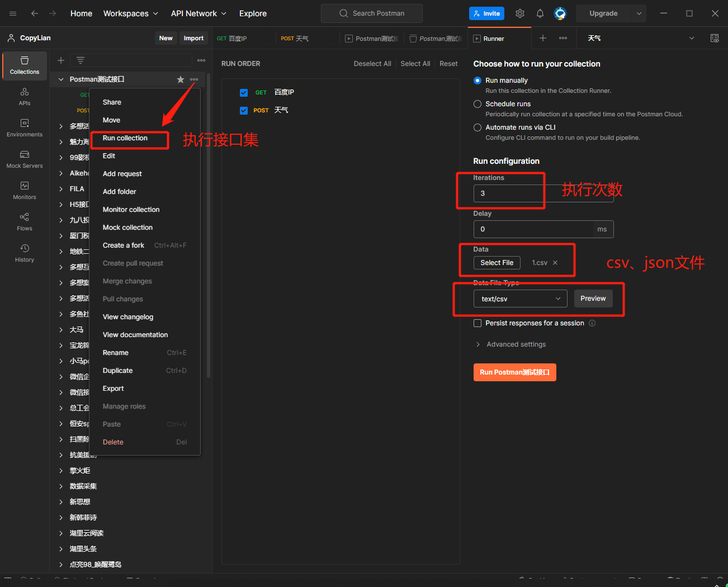The image size is (728, 587).
Task: Expand the 擎火炬 collection
Action: click(61, 471)
